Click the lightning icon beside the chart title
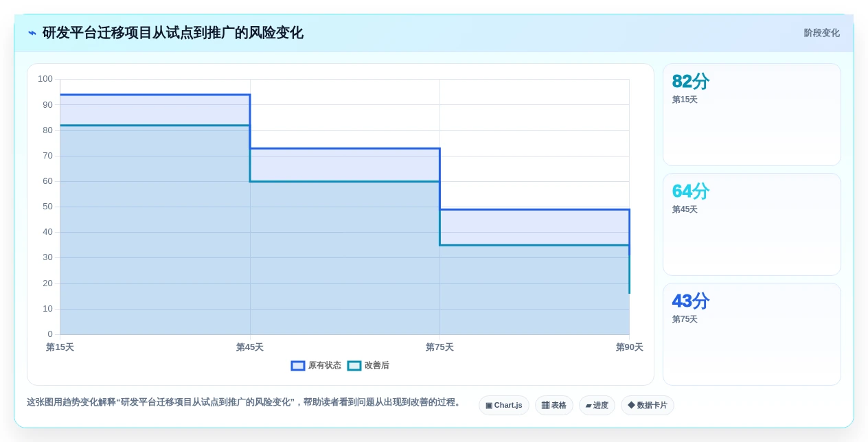 coord(32,33)
